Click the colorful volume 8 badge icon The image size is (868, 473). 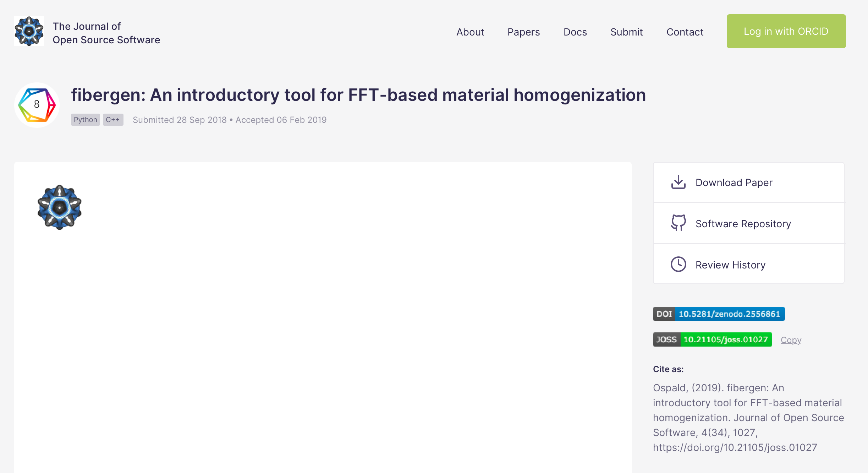coord(37,105)
